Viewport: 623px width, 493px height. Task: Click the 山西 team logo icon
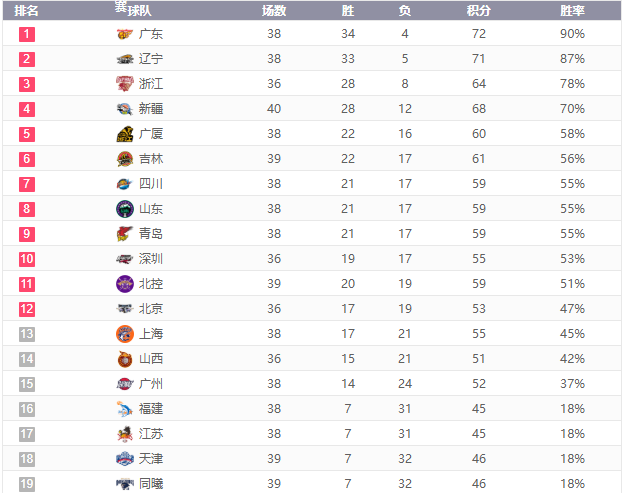(125, 359)
